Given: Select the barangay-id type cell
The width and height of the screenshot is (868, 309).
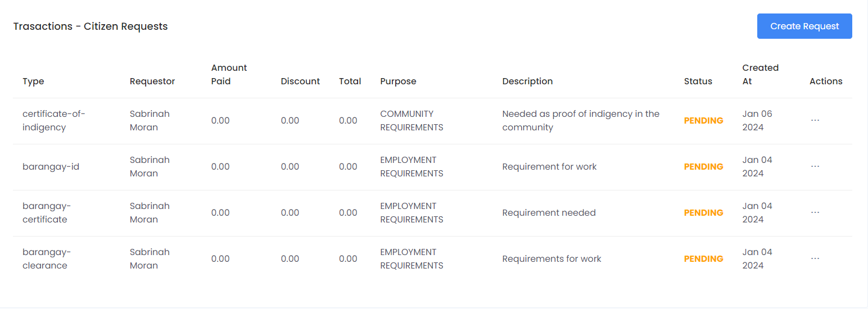Looking at the screenshot, I should pyautogui.click(x=51, y=167).
